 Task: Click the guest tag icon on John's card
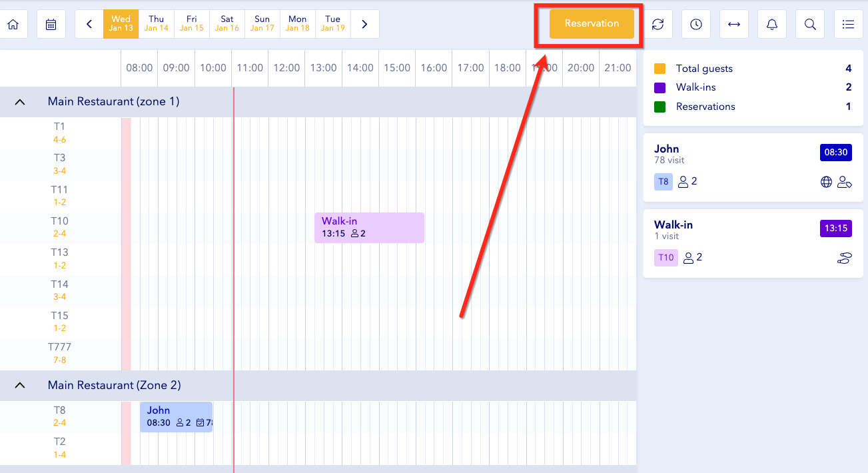pyautogui.click(x=845, y=181)
